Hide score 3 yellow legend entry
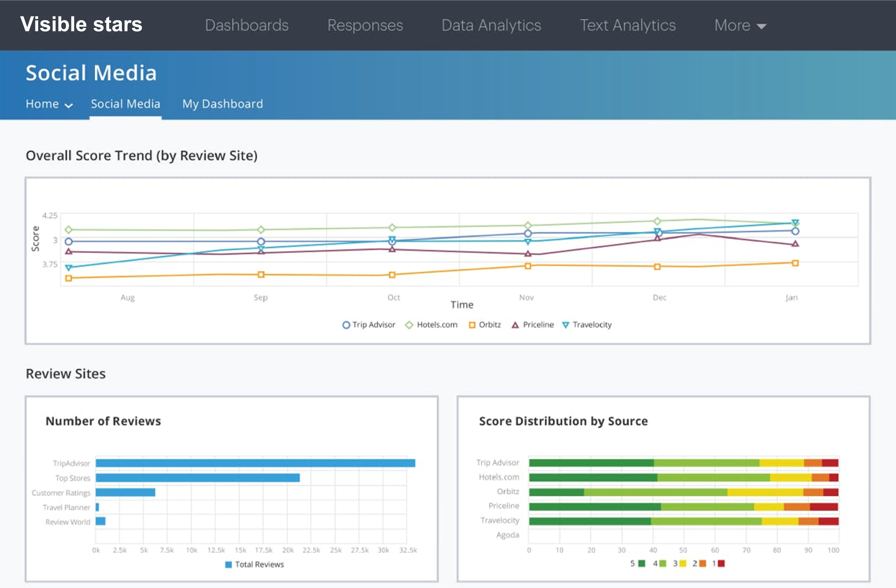 click(x=683, y=563)
